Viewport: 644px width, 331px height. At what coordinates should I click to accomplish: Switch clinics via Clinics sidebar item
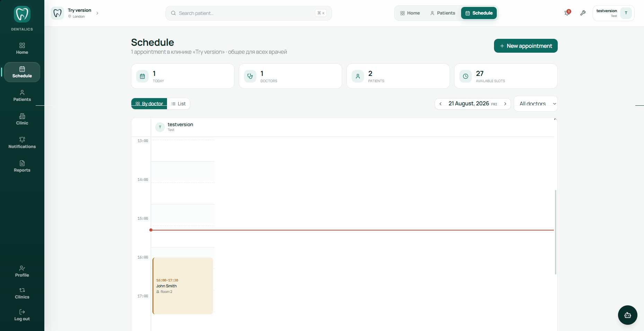tap(22, 293)
